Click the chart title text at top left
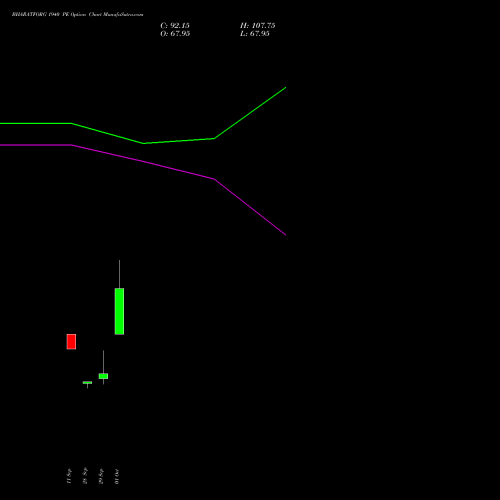Viewport: 500px width, 500px height. pos(78,15)
